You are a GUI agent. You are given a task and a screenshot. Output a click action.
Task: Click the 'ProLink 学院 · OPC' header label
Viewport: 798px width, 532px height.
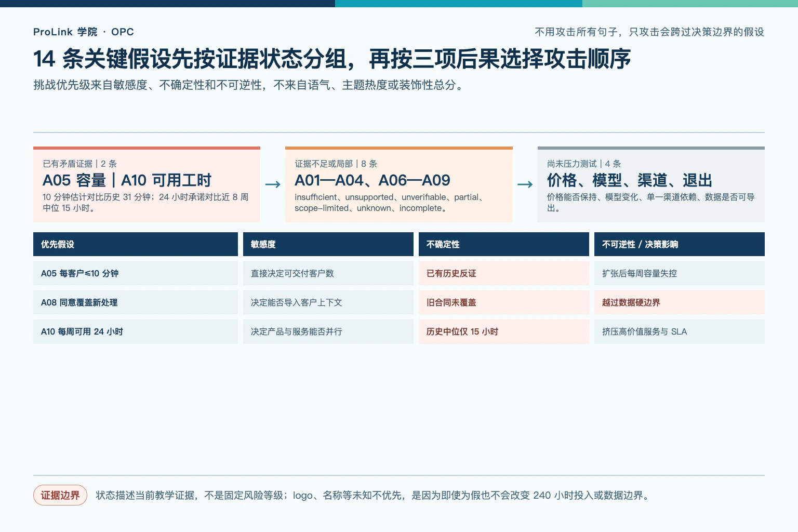click(x=84, y=32)
